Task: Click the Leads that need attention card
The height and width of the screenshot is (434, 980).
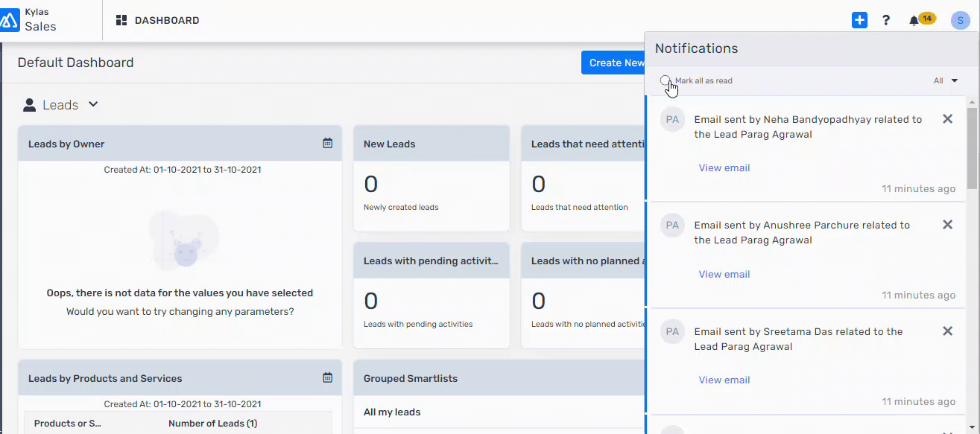Action: [584, 179]
